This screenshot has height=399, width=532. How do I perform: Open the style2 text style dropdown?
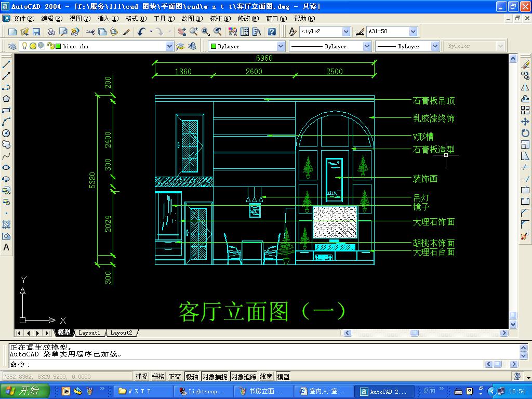coord(346,32)
